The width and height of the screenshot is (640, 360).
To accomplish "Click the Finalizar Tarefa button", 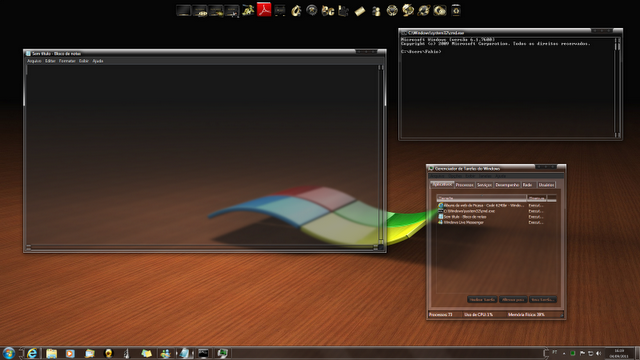I will point(482,300).
